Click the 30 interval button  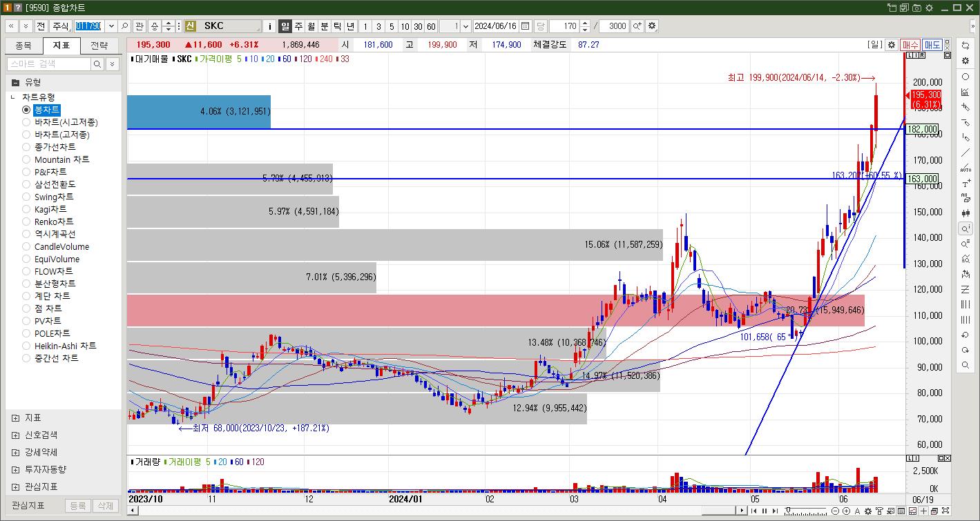(x=418, y=26)
